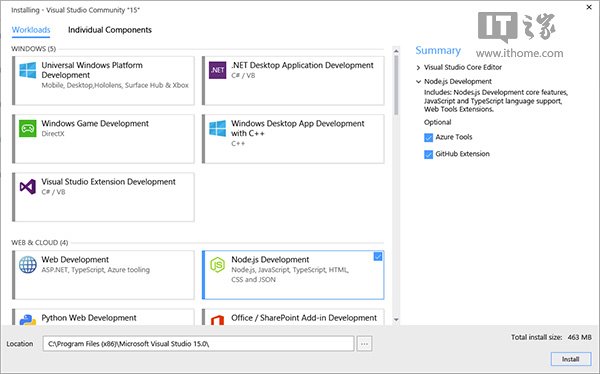Click the Visual Studio Extension Development icon
Screen dimensions: 600x374
point(28,186)
